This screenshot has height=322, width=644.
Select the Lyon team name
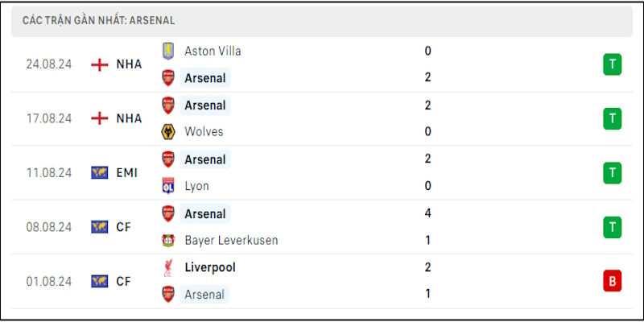pos(196,186)
